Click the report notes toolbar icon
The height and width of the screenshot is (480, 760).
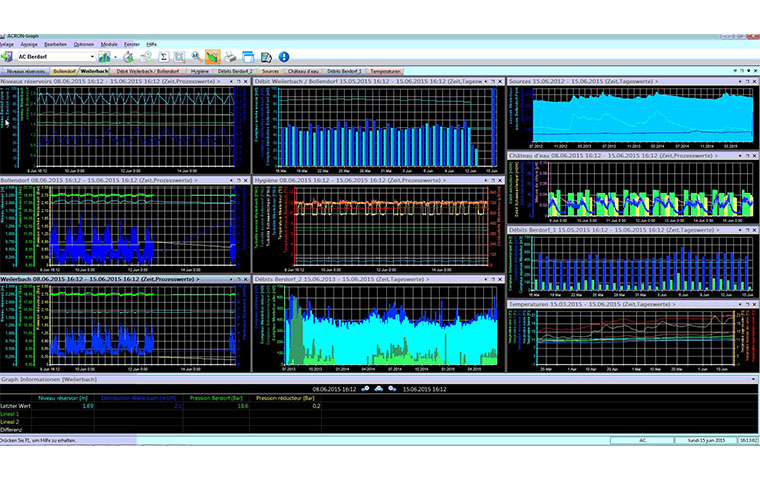(x=266, y=57)
